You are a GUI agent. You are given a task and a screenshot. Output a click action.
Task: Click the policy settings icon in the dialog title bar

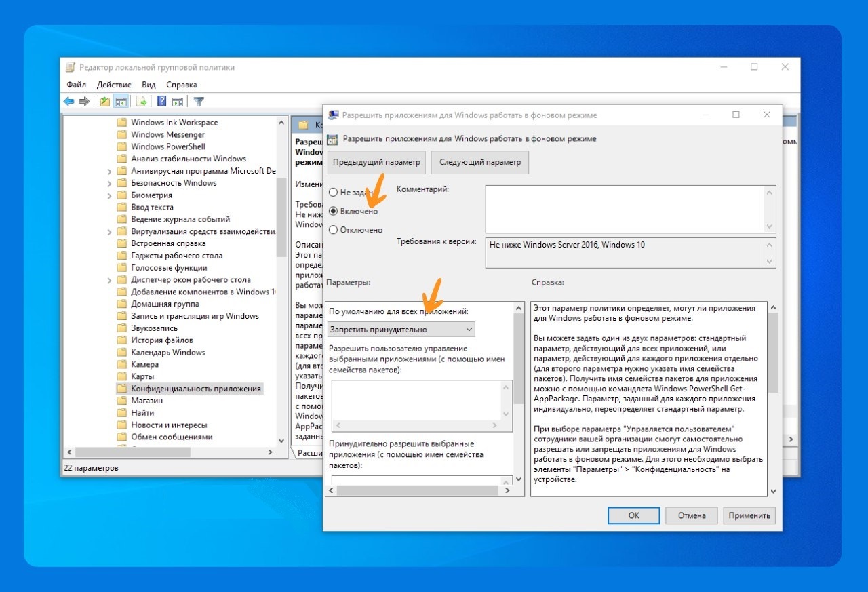334,115
